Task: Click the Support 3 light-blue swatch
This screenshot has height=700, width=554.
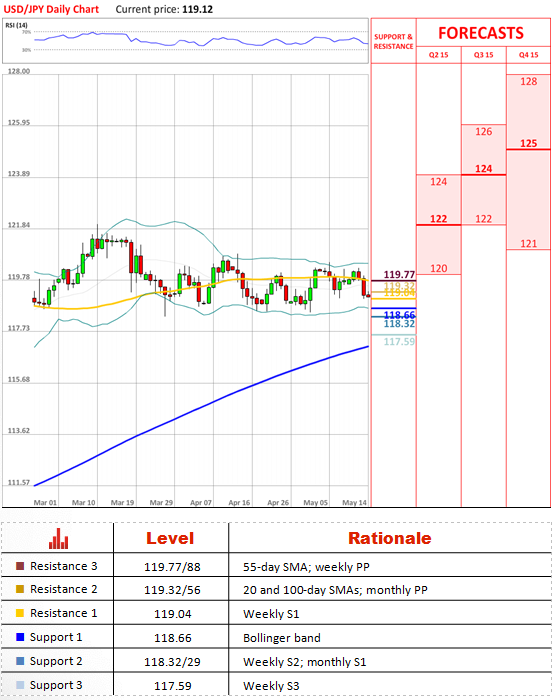Action: coord(20,685)
